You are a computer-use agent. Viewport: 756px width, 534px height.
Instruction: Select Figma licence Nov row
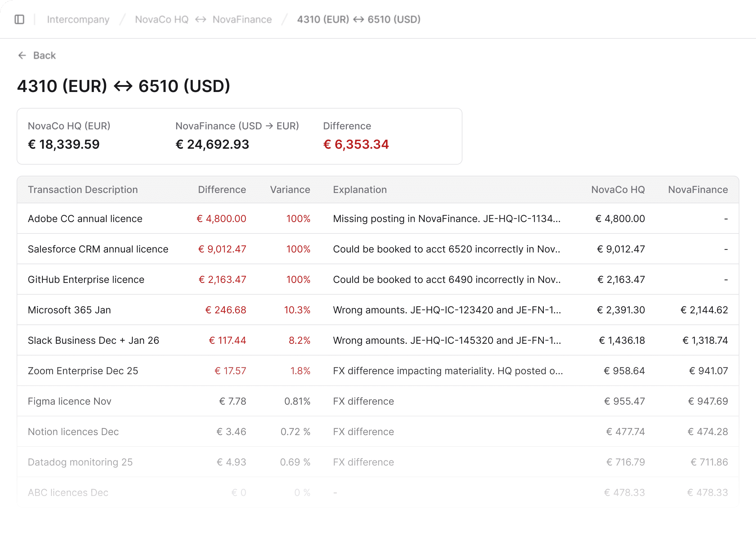coord(70,401)
